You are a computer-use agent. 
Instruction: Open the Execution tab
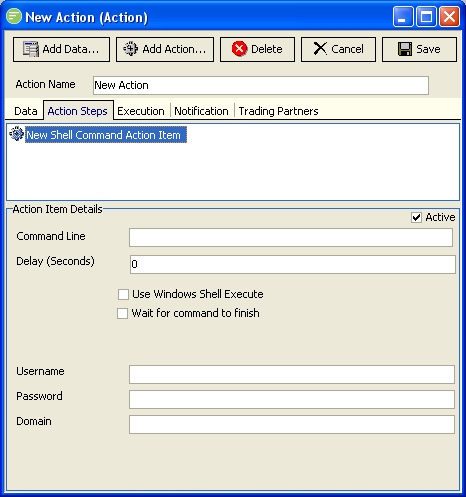(x=141, y=111)
